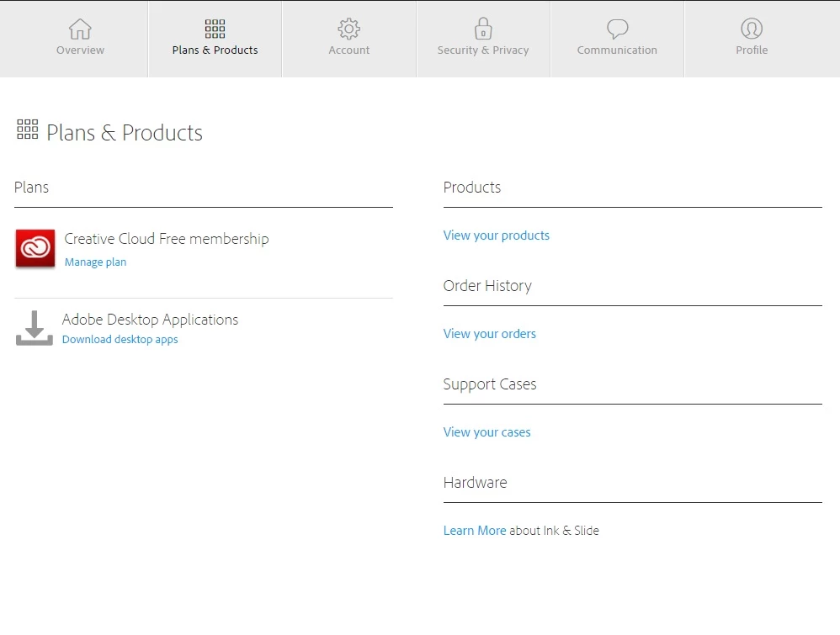Image resolution: width=840 pixels, height=635 pixels.
Task: Switch to the Overview tab
Action: [80, 50]
